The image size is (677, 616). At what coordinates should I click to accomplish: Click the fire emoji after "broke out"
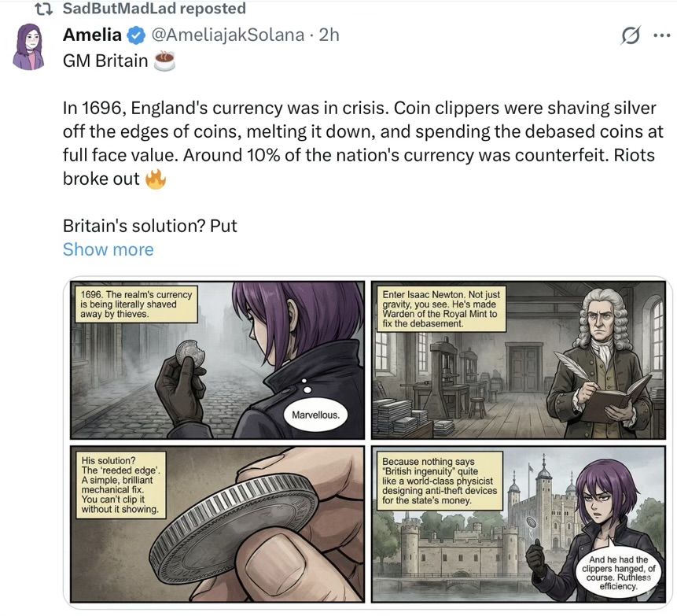pos(156,179)
